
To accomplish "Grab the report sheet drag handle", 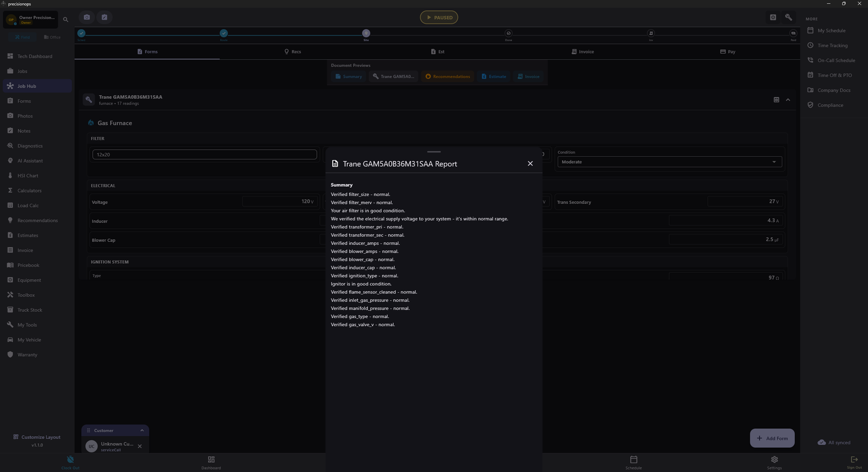I will (x=434, y=152).
